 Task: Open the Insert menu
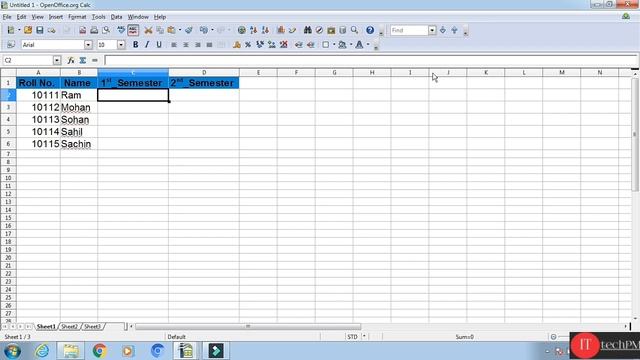(56, 17)
